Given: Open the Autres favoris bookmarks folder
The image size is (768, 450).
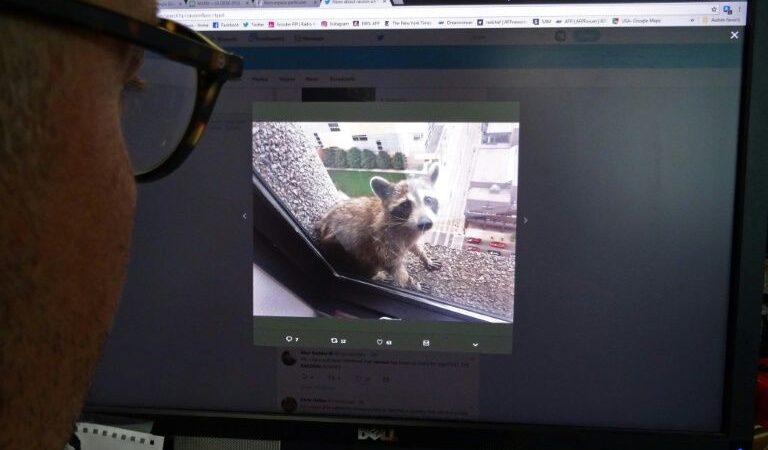Looking at the screenshot, I should click(721, 20).
